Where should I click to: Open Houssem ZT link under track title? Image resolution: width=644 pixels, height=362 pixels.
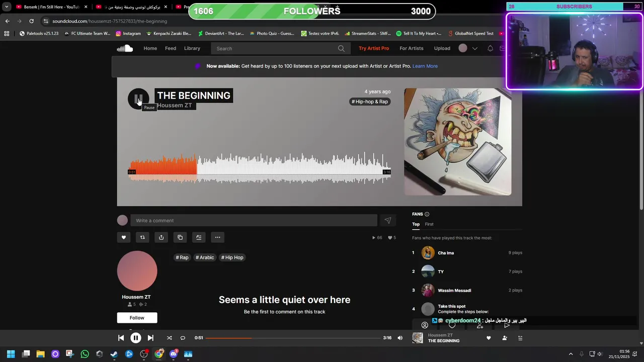click(x=174, y=106)
